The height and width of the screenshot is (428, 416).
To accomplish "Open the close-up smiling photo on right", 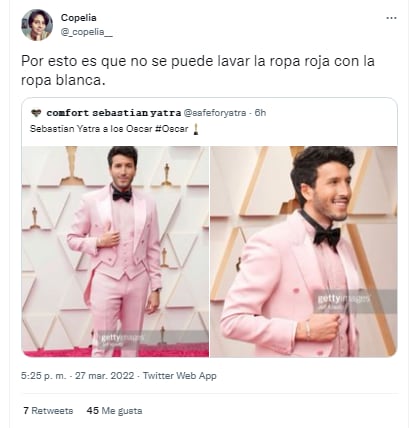I will coord(304,252).
